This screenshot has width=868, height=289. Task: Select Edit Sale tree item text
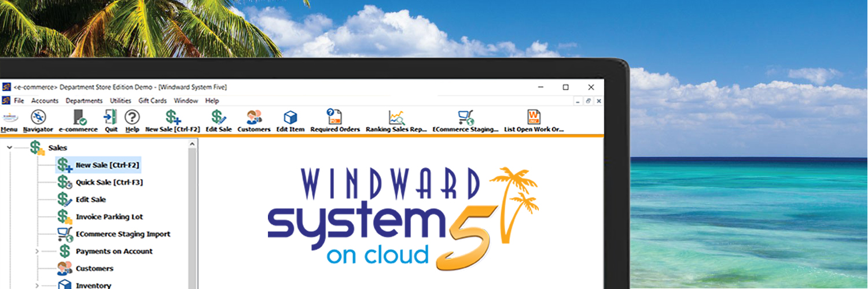91,199
